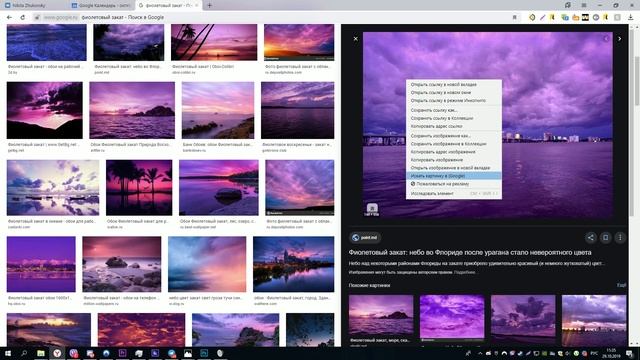
Task: Open point.md source site button
Action: tap(365, 238)
